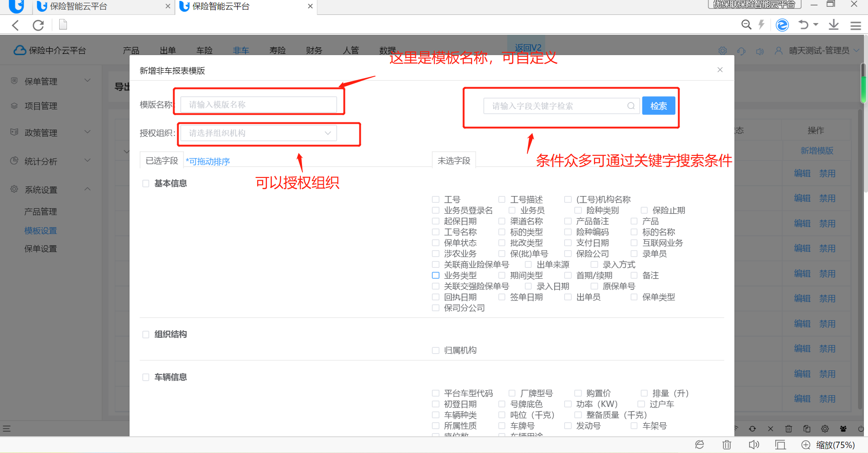Click the user avatar icon
Viewport: 868px width, 453px height.
pos(778,51)
